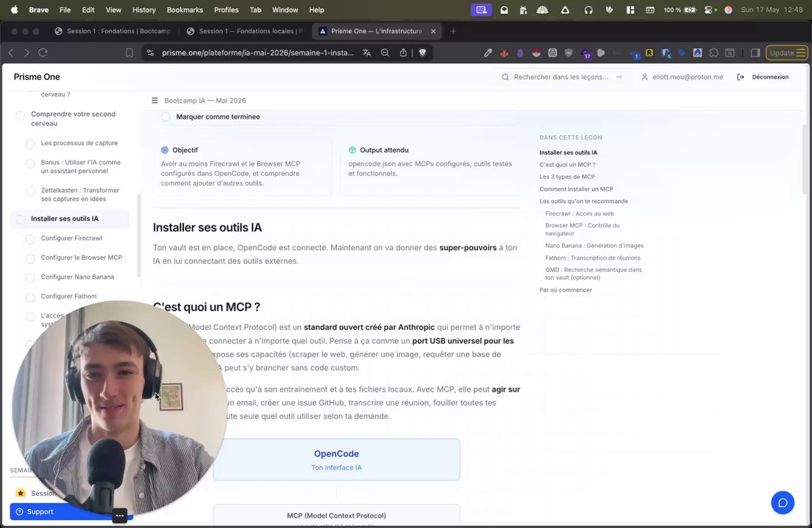Open macOS Control Center
812x528 pixels.
(x=710, y=10)
